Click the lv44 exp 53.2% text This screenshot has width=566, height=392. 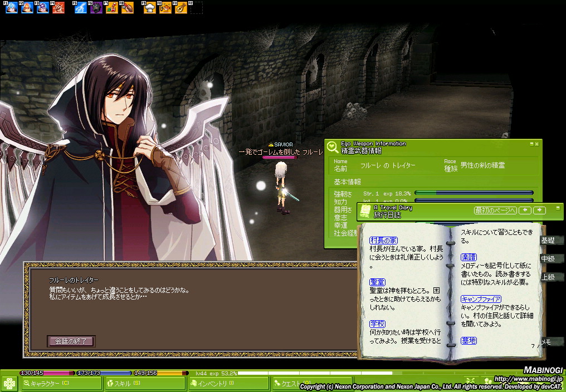(x=216, y=373)
